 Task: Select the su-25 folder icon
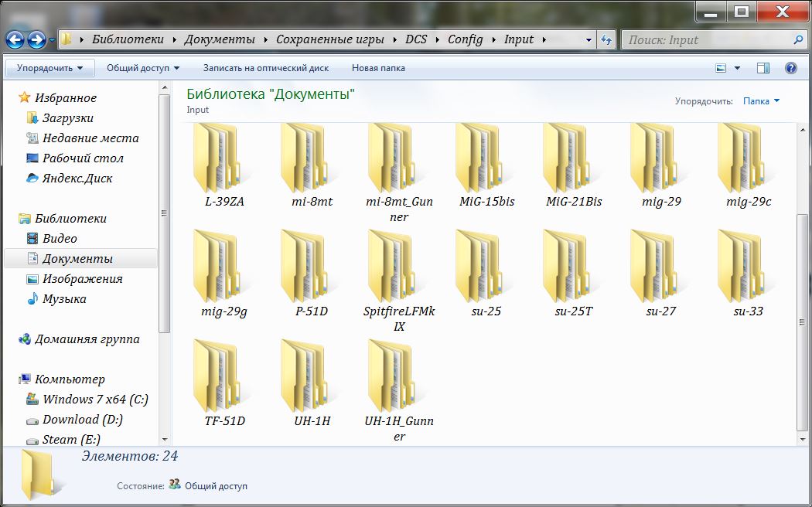click(482, 267)
